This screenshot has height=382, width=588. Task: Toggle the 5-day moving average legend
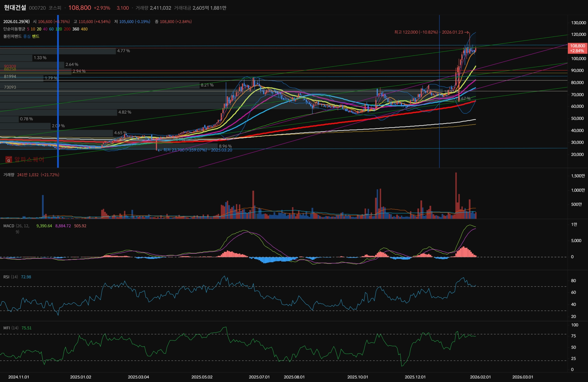[x=28, y=29]
